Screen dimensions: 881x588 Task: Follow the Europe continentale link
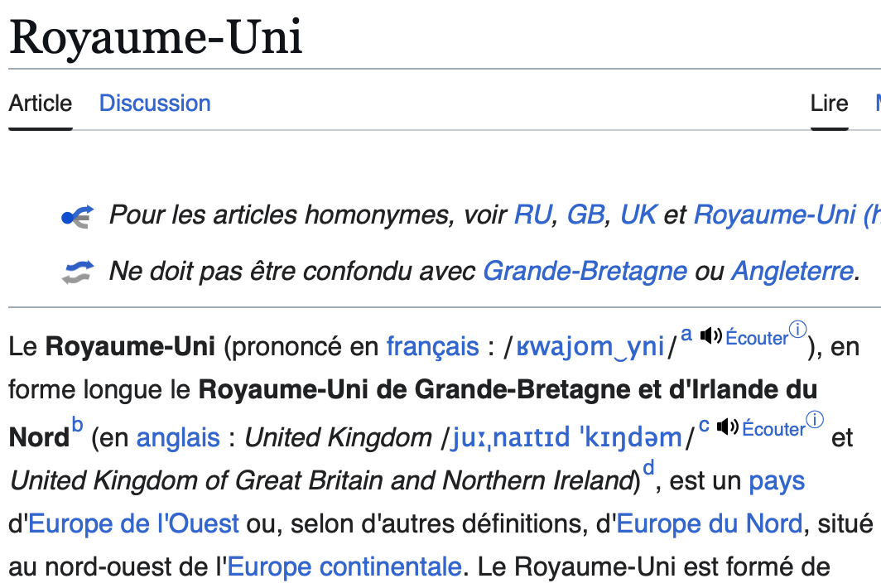click(x=344, y=567)
